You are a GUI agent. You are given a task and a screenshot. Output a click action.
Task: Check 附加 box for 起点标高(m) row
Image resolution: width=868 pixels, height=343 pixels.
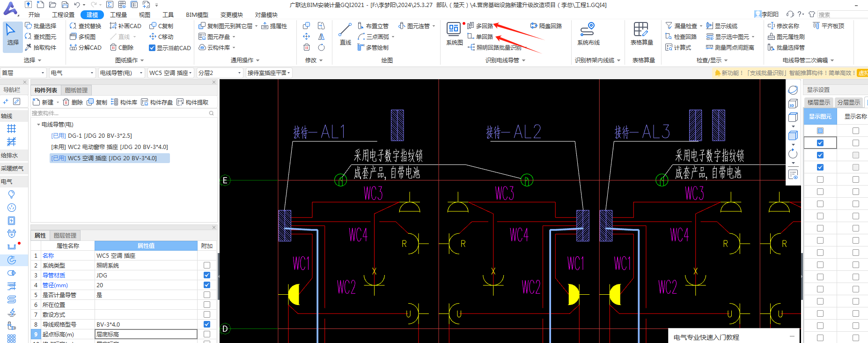click(x=207, y=334)
